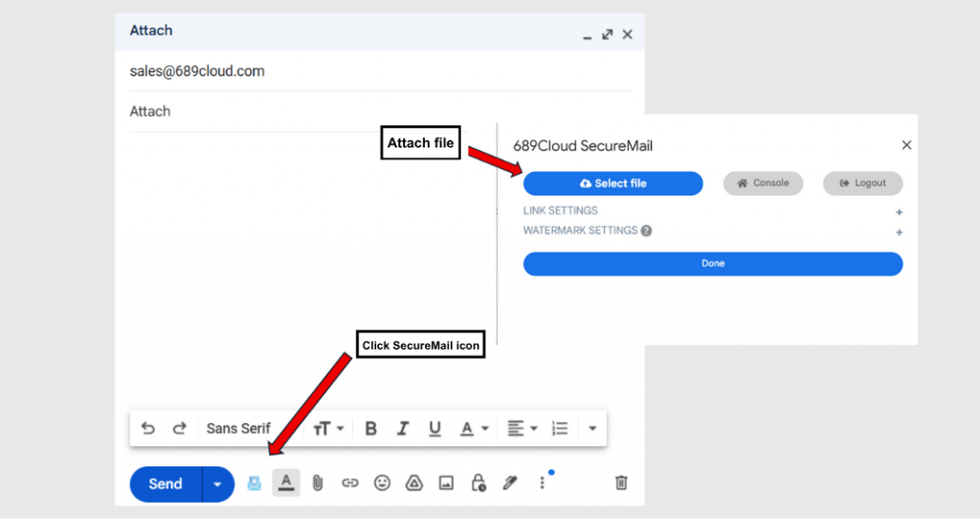Image resolution: width=980 pixels, height=519 pixels.
Task: Expand WATERMARK SETTINGS with plus
Action: pyautogui.click(x=899, y=233)
